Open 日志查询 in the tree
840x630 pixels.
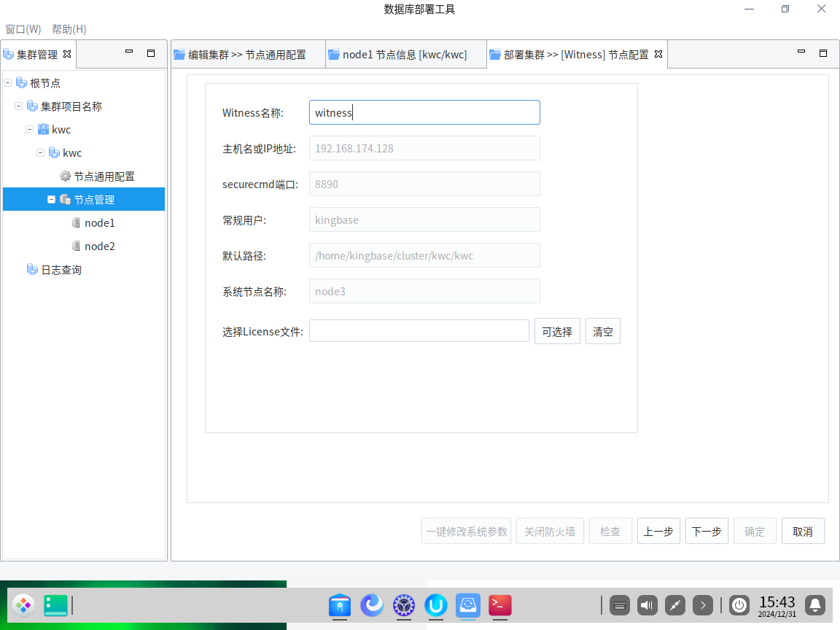coord(61,270)
